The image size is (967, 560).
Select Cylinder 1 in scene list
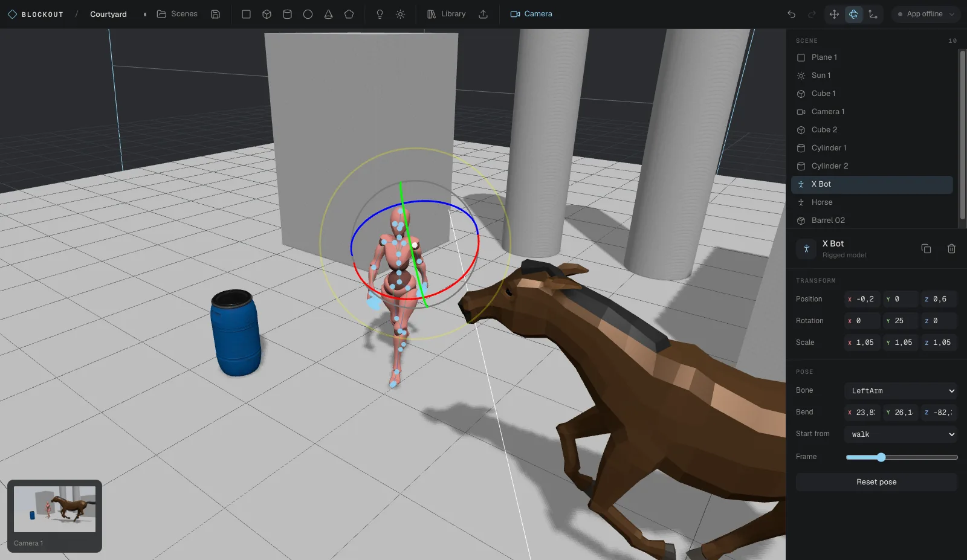(872, 148)
